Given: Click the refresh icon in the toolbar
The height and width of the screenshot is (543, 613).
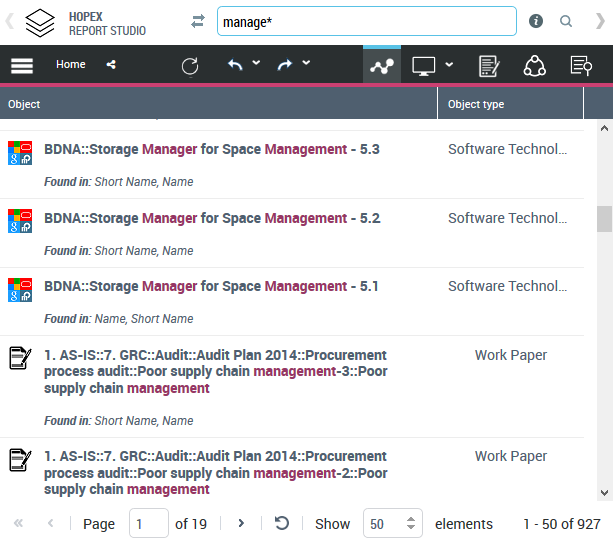Looking at the screenshot, I should (x=190, y=66).
